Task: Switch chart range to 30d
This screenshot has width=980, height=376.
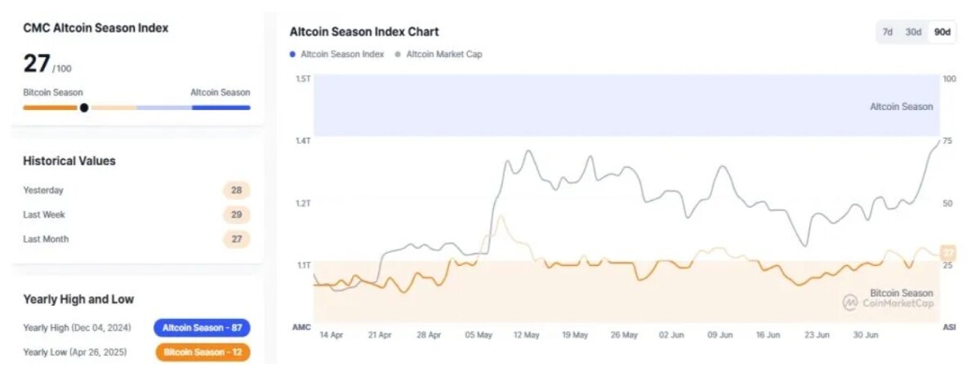Action: click(x=913, y=32)
